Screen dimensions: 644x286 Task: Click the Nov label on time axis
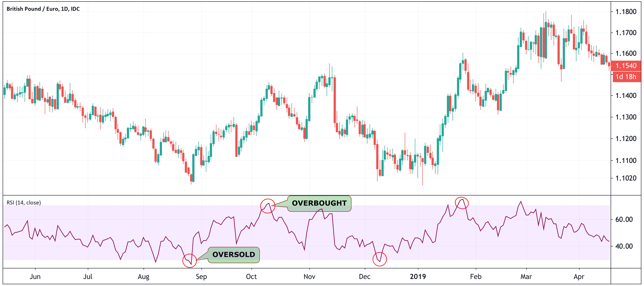click(309, 277)
